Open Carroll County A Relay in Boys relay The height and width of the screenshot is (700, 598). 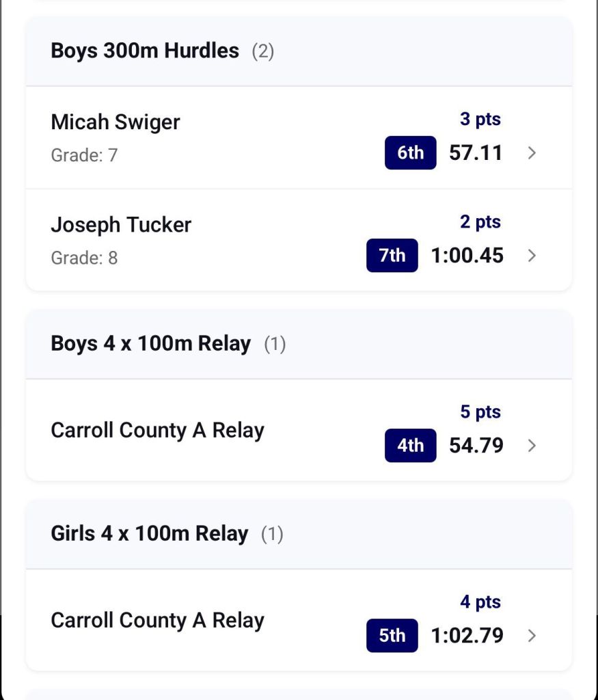pos(157,430)
